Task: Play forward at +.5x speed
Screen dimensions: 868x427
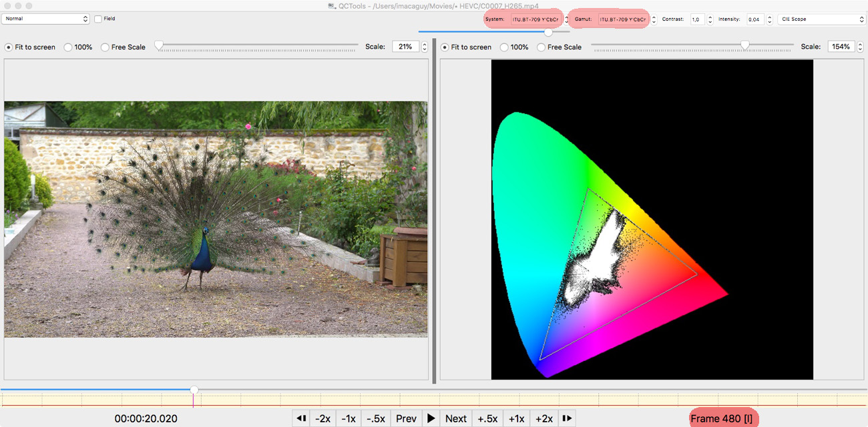Action: pyautogui.click(x=487, y=418)
